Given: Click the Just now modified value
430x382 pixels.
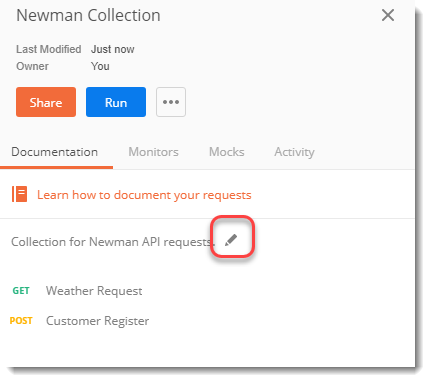Looking at the screenshot, I should click(113, 49).
